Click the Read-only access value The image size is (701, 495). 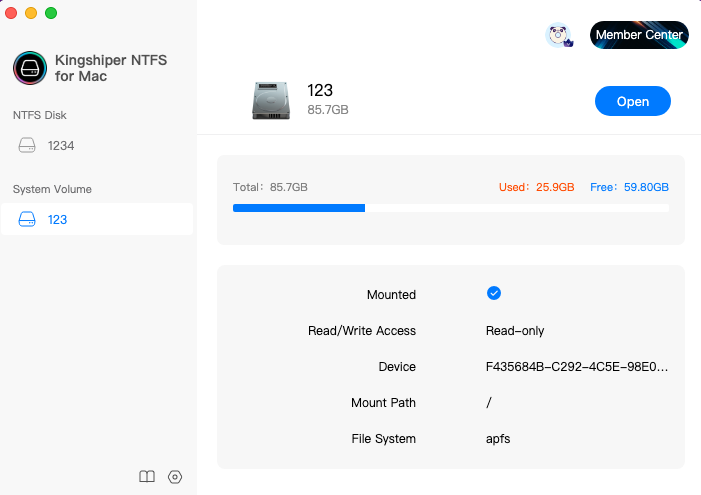pyautogui.click(x=515, y=331)
